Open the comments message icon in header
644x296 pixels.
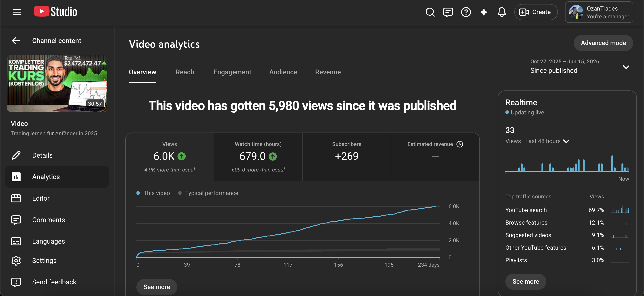pyautogui.click(x=448, y=12)
